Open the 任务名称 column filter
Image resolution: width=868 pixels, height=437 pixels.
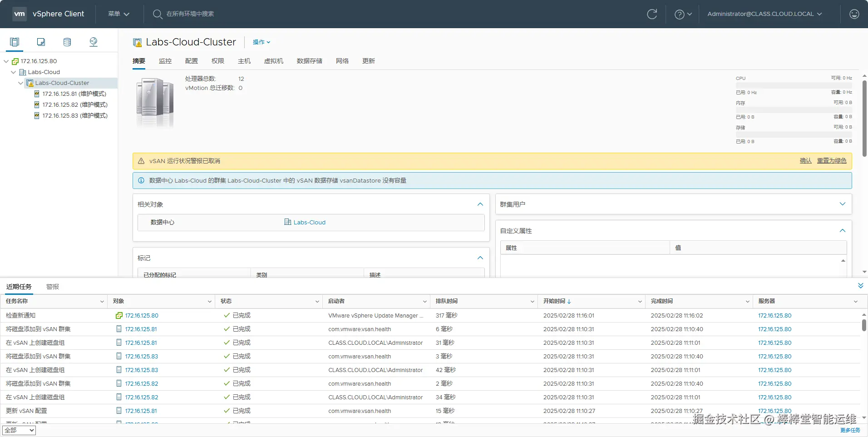pos(102,302)
